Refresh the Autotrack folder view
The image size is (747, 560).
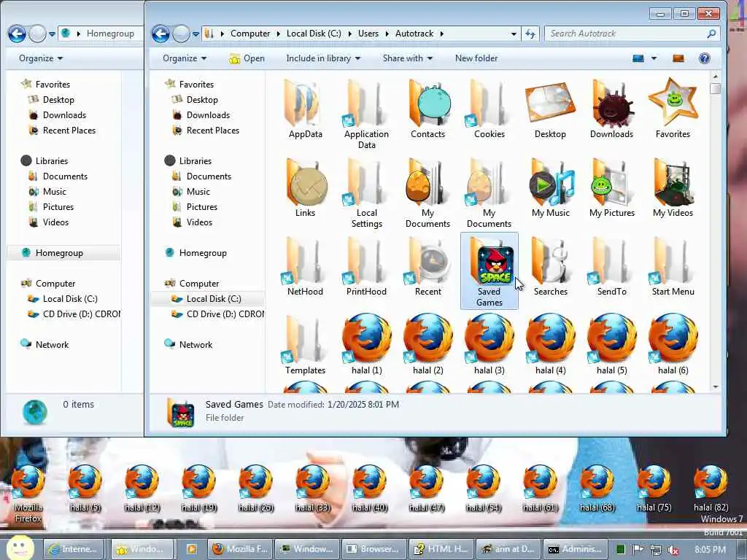[x=530, y=34]
